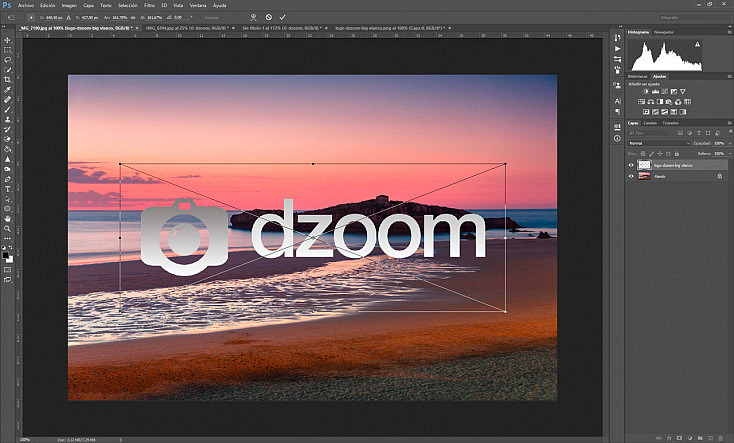This screenshot has height=443, width=734.
Task: Select the Hand tool
Action: pyautogui.click(x=7, y=219)
